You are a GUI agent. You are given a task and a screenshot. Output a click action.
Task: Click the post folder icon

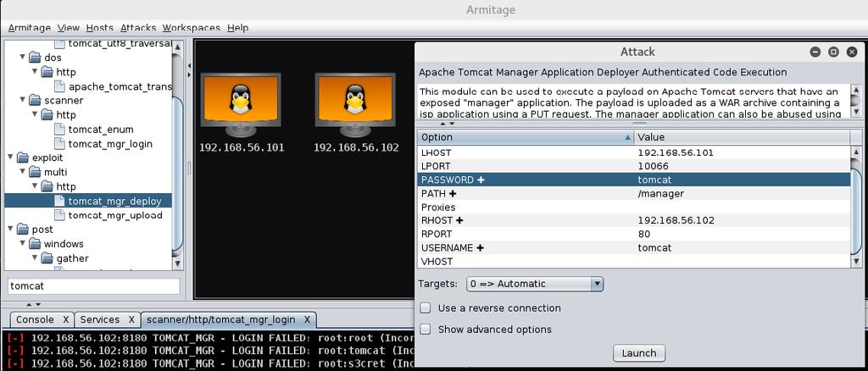pyautogui.click(x=23, y=230)
